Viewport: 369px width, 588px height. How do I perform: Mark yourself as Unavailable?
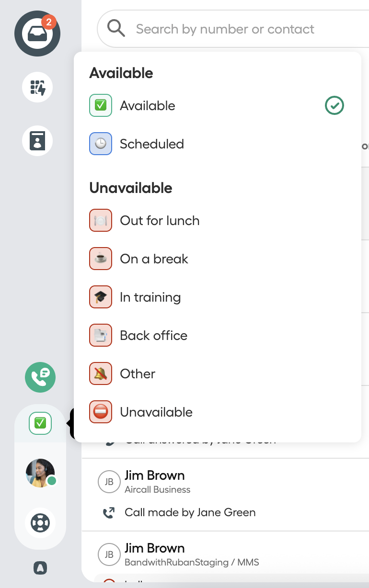[217, 412]
